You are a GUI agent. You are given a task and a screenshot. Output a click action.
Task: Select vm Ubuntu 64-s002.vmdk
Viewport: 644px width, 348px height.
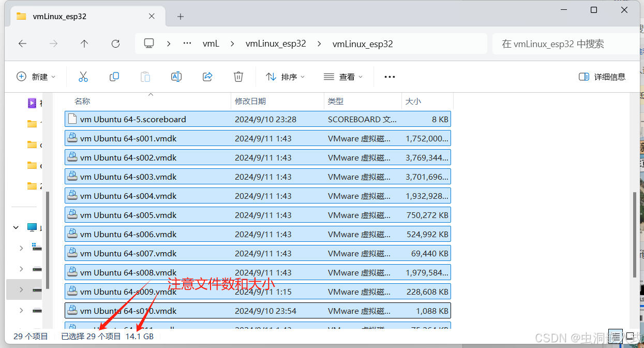coord(258,157)
